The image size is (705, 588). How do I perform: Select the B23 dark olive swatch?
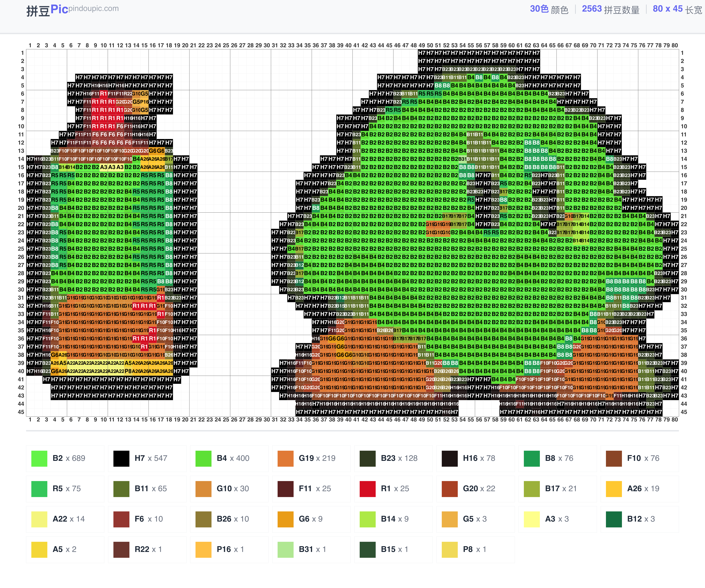point(368,458)
